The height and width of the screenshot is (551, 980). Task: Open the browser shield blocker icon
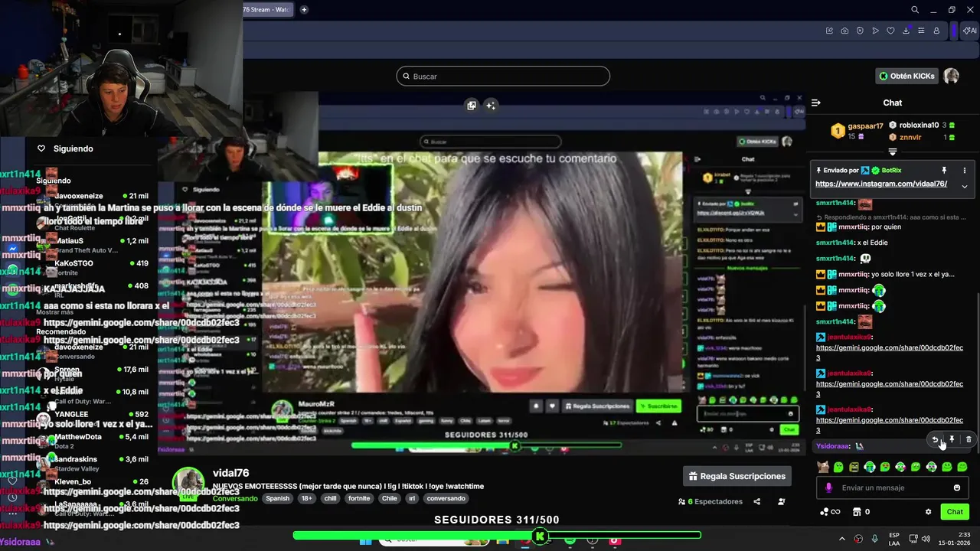tap(860, 31)
